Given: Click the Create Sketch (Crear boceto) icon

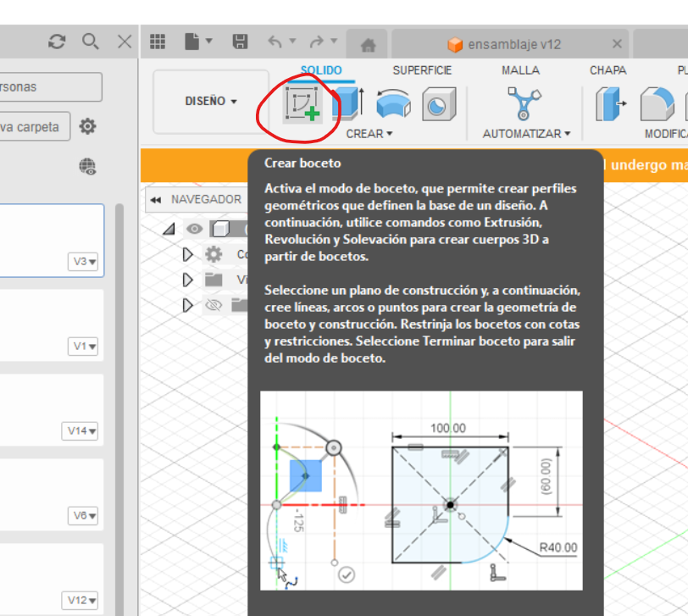Looking at the screenshot, I should click(x=302, y=104).
